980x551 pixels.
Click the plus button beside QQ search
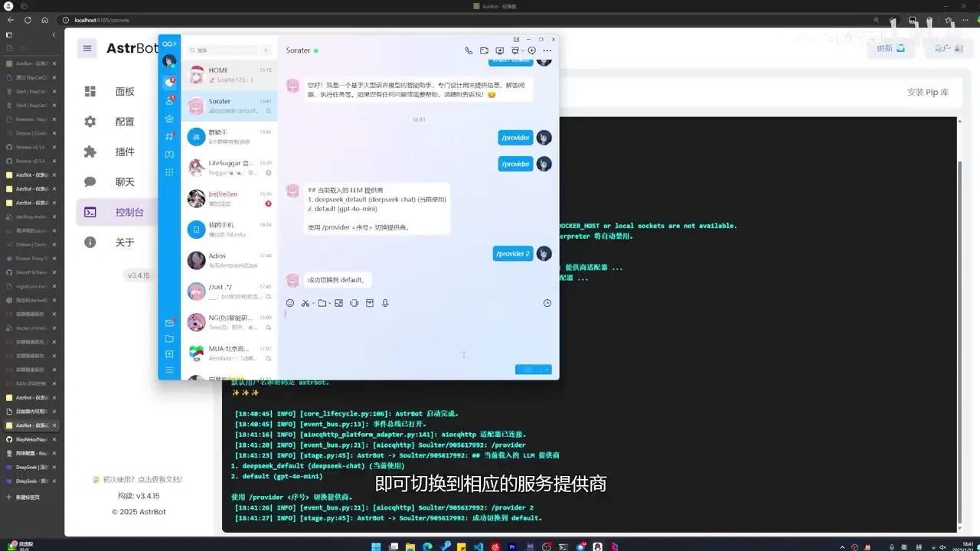tap(266, 51)
